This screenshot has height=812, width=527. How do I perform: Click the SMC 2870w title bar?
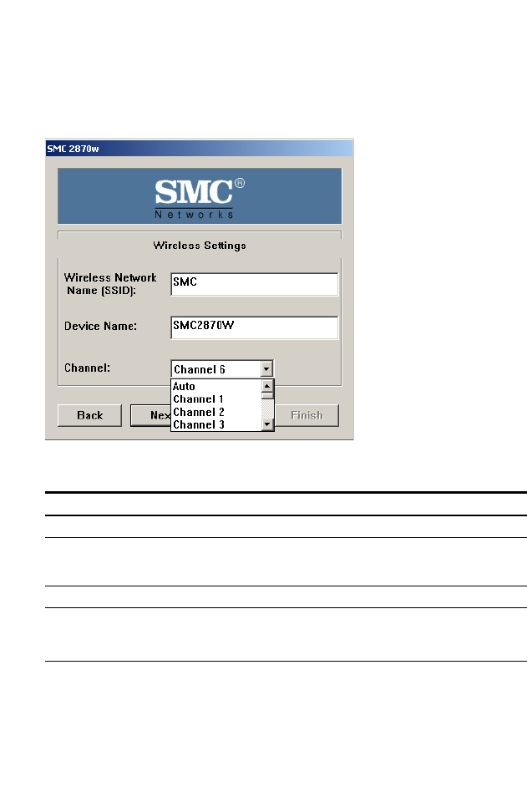pyautogui.click(x=199, y=148)
